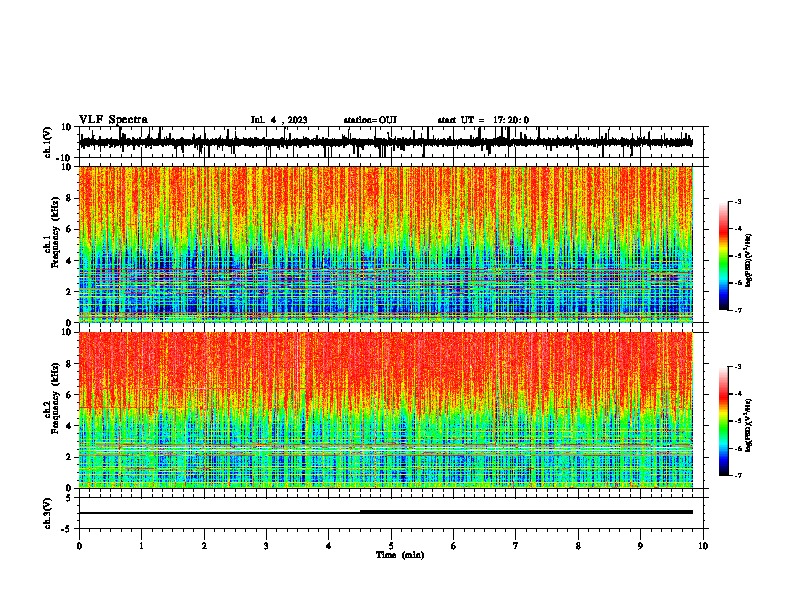Click the "9" tick on the time axis
This screenshot has height=612, width=792.
click(x=640, y=546)
